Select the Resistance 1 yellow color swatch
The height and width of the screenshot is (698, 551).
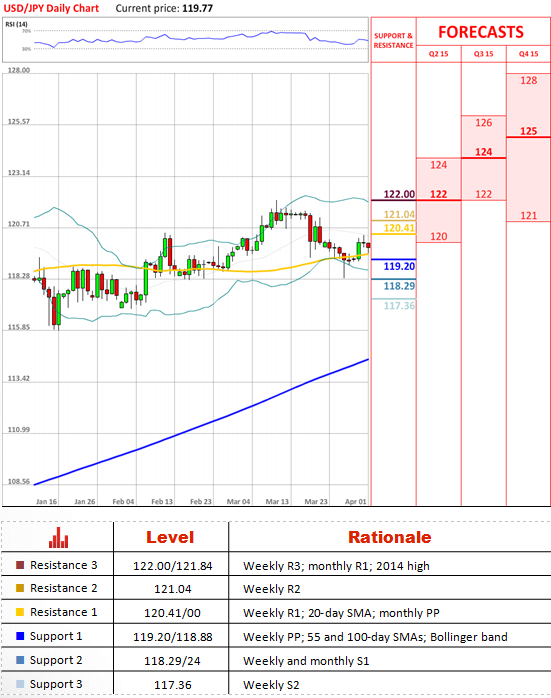point(20,612)
